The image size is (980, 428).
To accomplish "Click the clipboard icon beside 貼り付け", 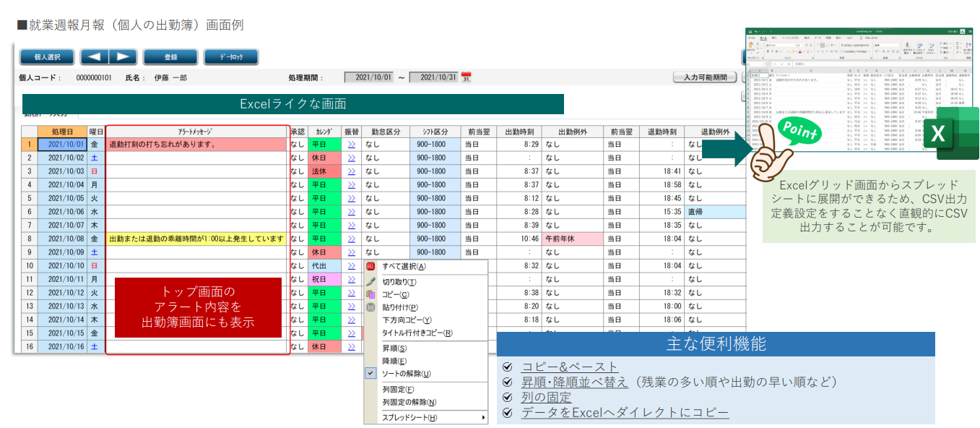I will 371,307.
